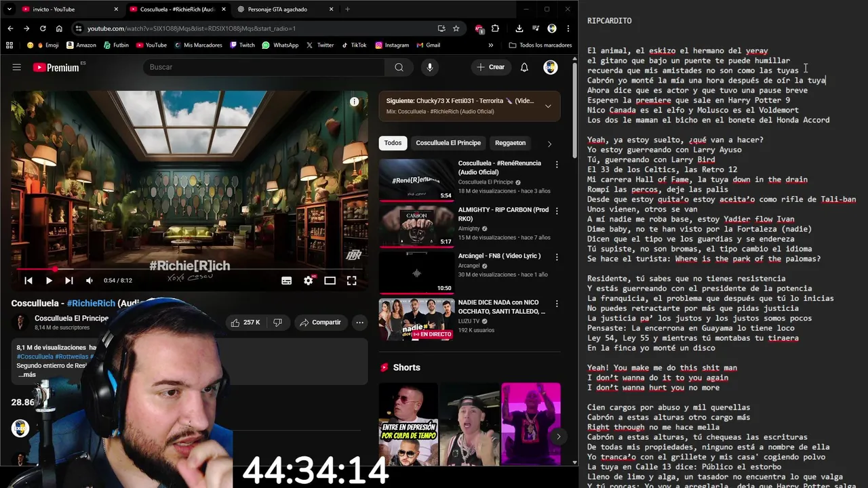This screenshot has width=868, height=488.
Task: Open ALMIGHTY RIP CARBON thumbnail
Action: (416, 226)
